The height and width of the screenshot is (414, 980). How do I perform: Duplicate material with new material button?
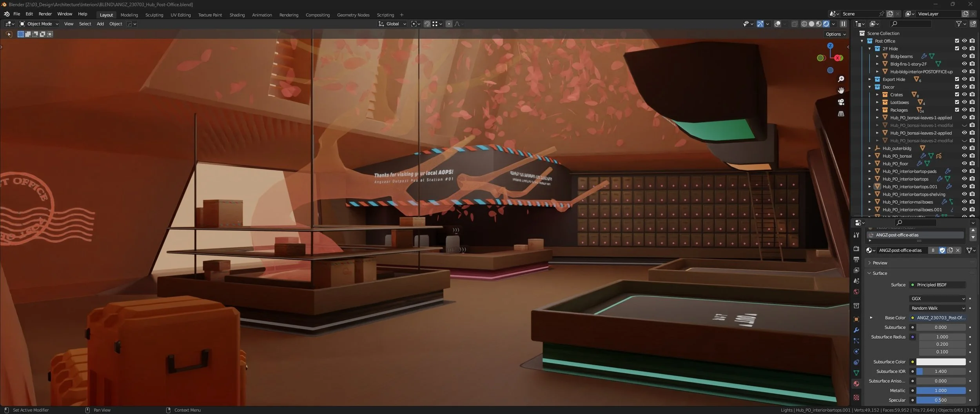[x=950, y=250]
